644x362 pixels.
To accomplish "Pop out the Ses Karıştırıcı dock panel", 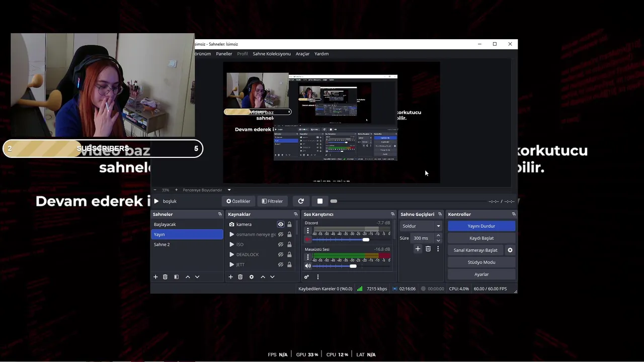I will coord(392,214).
